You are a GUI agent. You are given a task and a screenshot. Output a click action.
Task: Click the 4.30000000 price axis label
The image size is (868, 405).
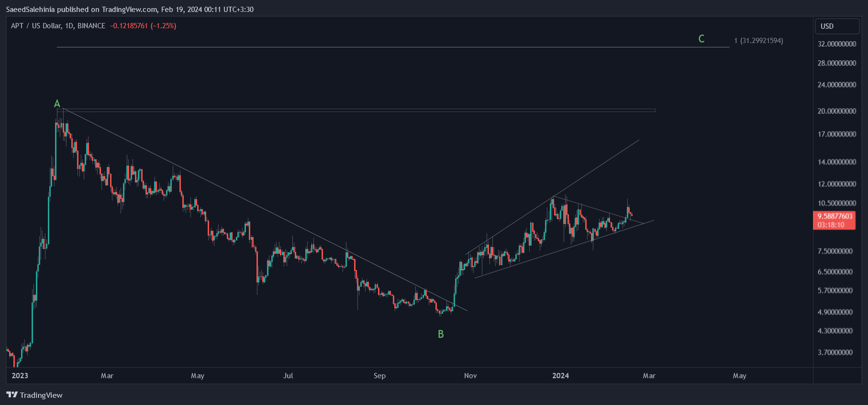pyautogui.click(x=835, y=331)
